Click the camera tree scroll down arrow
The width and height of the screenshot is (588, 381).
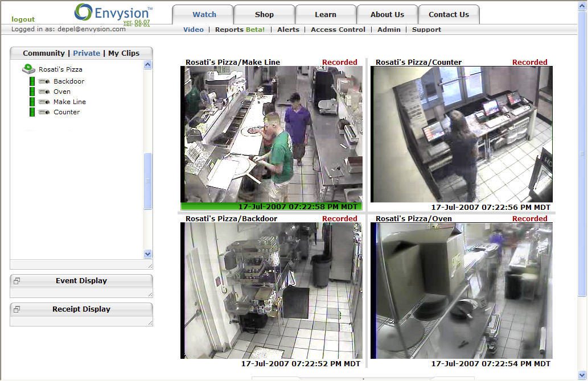point(148,254)
